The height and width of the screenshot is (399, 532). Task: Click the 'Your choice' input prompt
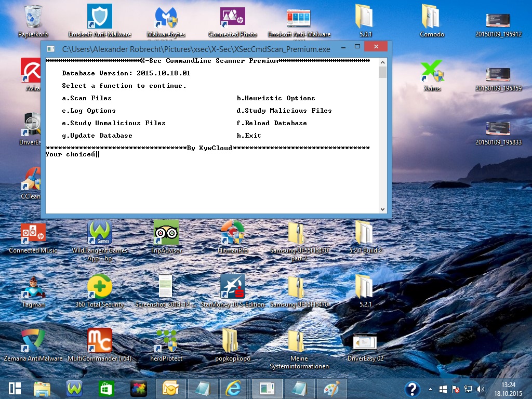point(72,154)
